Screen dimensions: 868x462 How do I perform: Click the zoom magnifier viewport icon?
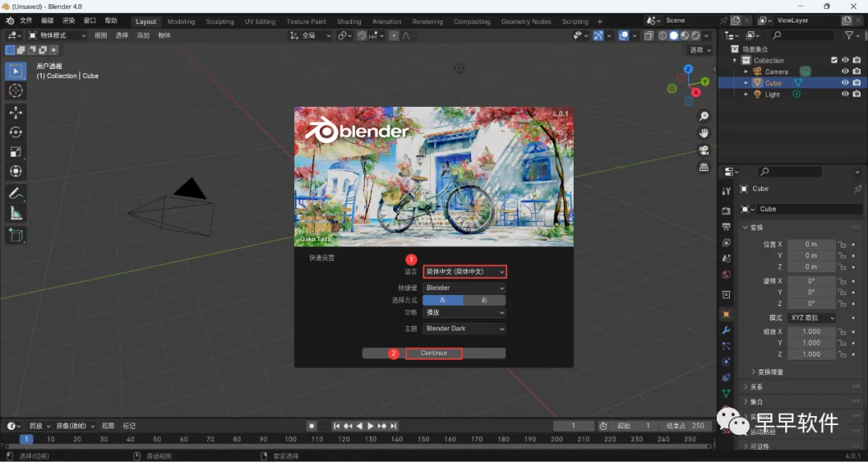(703, 117)
